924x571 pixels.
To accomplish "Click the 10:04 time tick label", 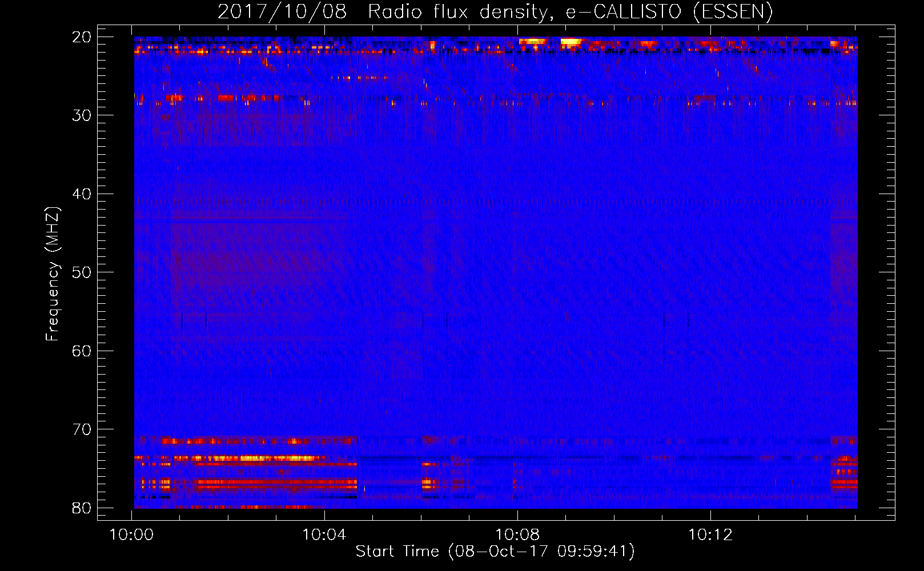I will tap(324, 535).
